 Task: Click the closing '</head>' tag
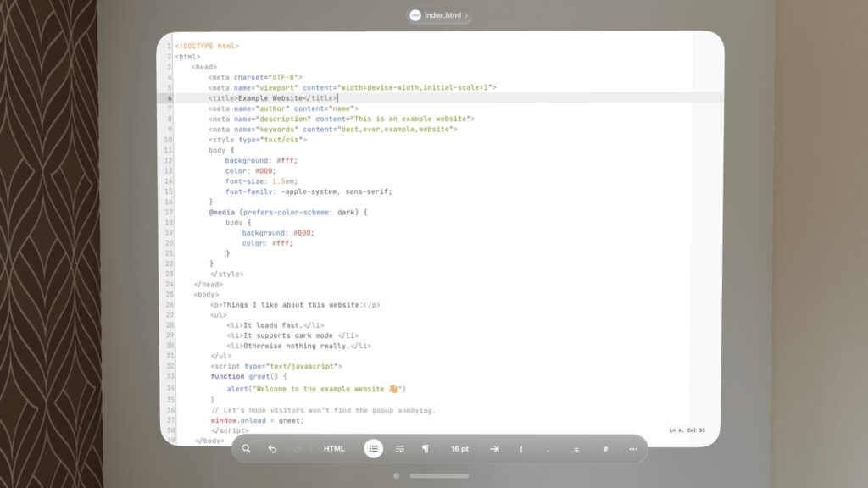pyautogui.click(x=209, y=285)
